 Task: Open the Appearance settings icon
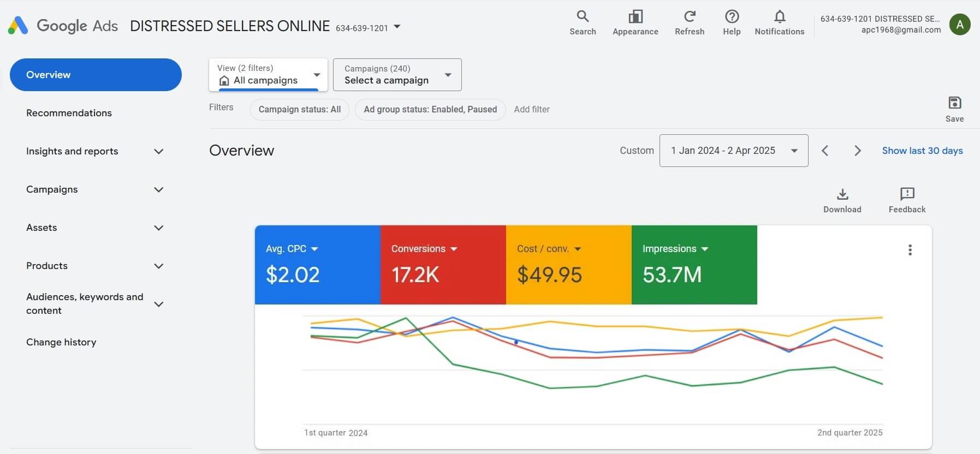635,23
